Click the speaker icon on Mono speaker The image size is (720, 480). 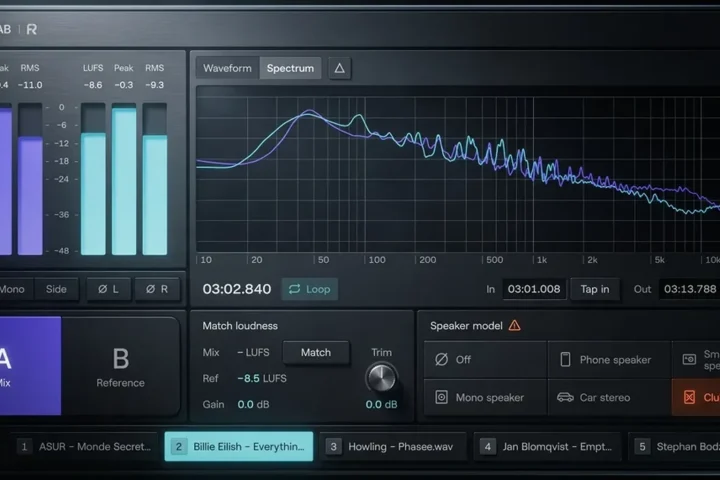(x=441, y=397)
